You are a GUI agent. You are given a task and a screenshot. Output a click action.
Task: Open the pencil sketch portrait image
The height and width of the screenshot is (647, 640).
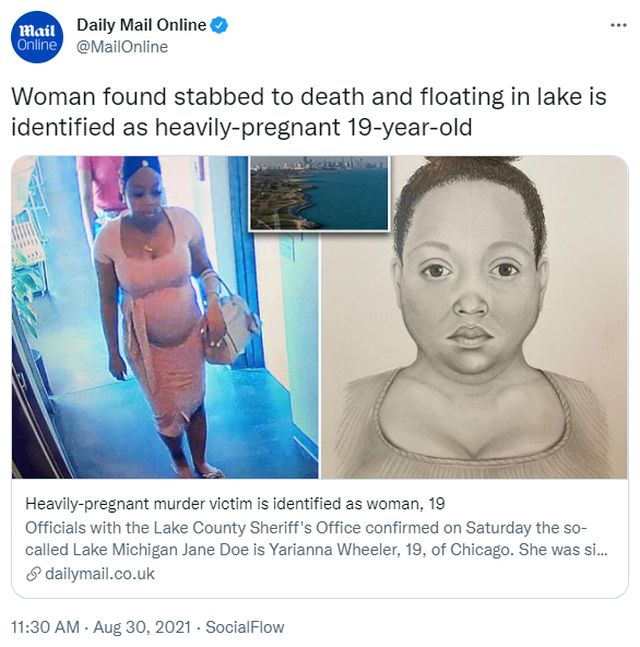coord(474,317)
